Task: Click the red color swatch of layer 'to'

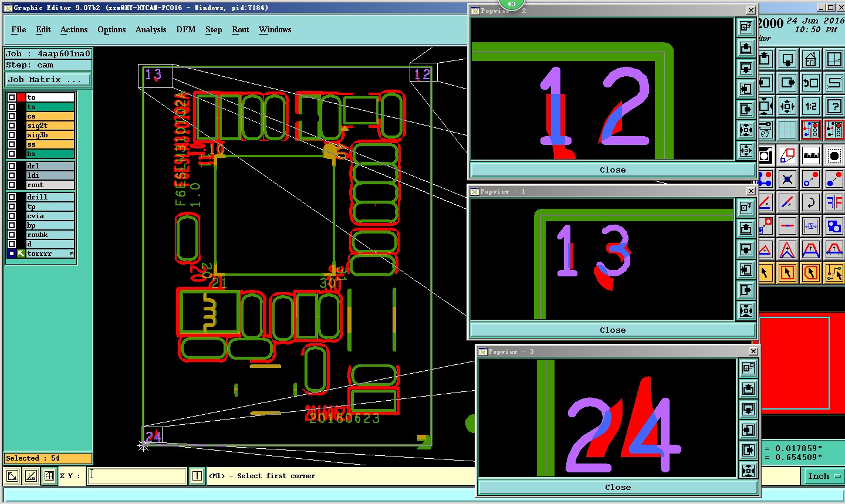Action: click(x=21, y=97)
